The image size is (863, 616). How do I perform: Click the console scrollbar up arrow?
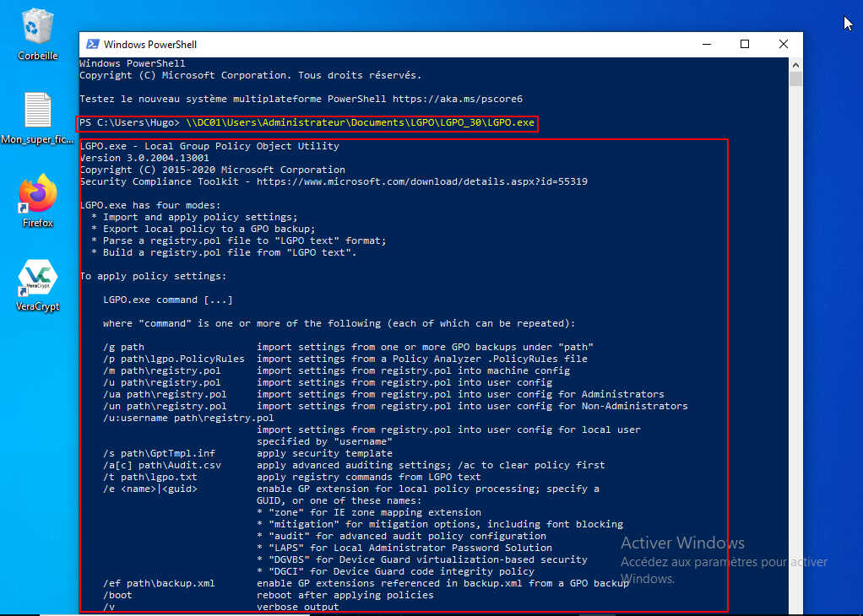795,64
